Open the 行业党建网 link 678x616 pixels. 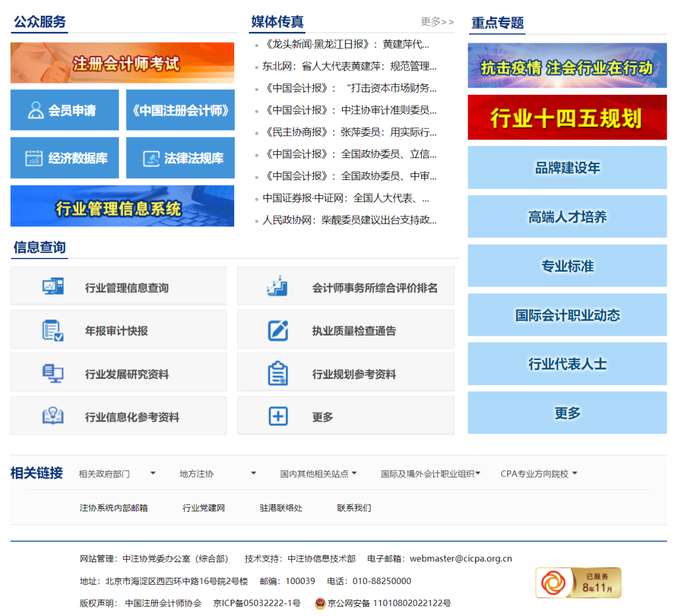point(203,508)
